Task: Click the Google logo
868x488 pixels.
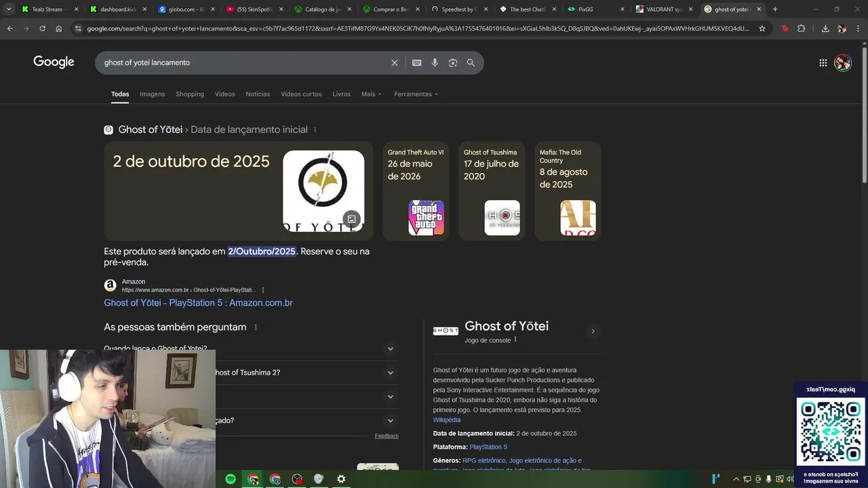Action: coord(54,62)
